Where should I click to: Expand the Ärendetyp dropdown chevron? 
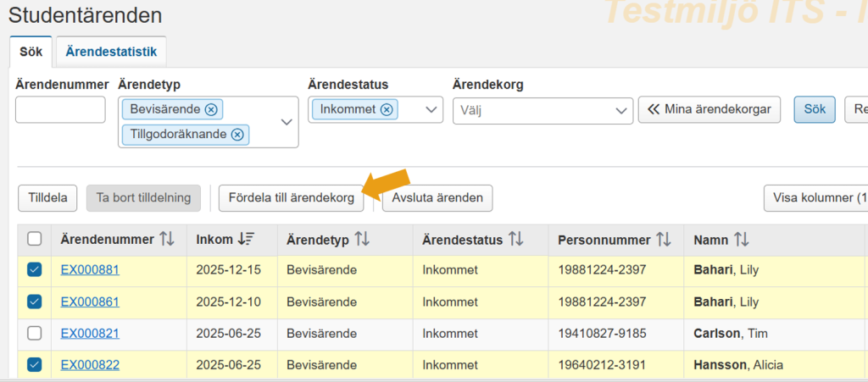tap(287, 122)
